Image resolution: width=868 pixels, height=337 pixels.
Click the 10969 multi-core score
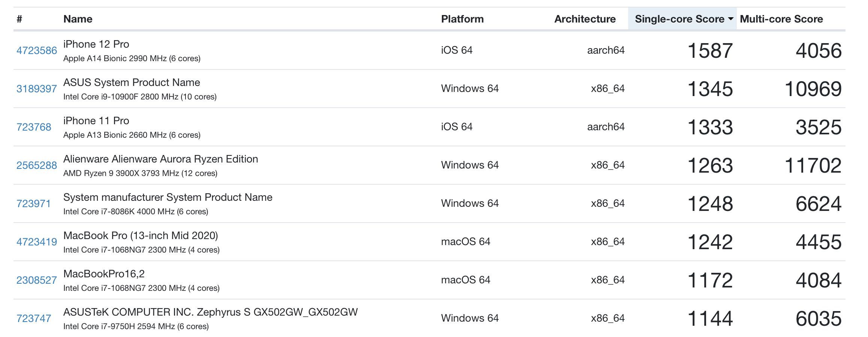813,89
